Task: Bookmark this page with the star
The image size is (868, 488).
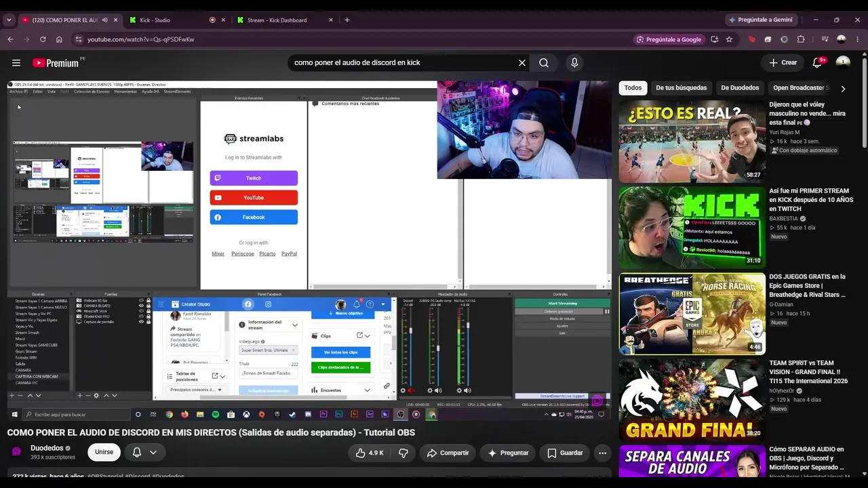Action: (729, 39)
